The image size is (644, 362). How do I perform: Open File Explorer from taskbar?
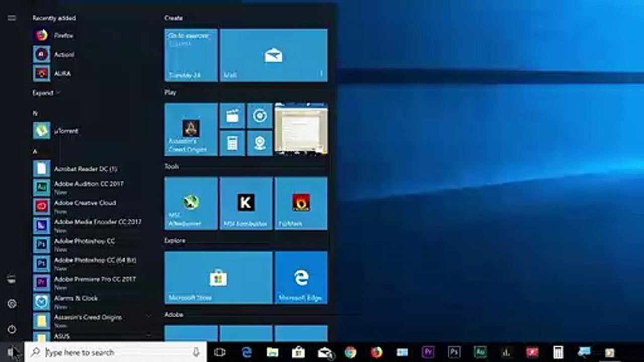[x=273, y=352]
